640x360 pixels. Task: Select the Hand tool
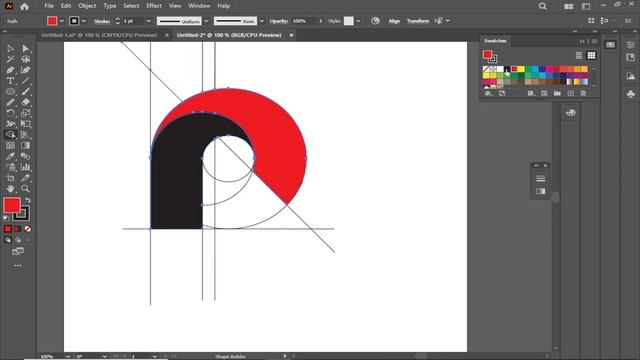pyautogui.click(x=10, y=189)
